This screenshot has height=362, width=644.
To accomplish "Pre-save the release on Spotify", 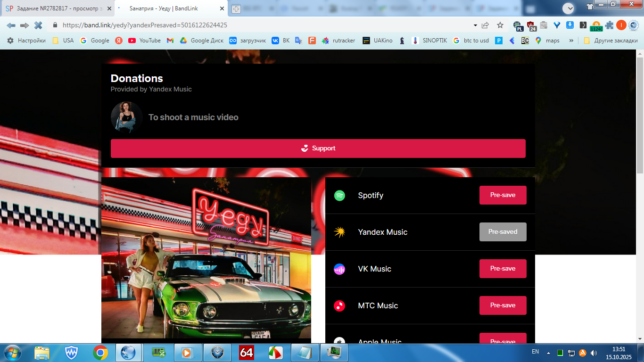I will point(503,195).
